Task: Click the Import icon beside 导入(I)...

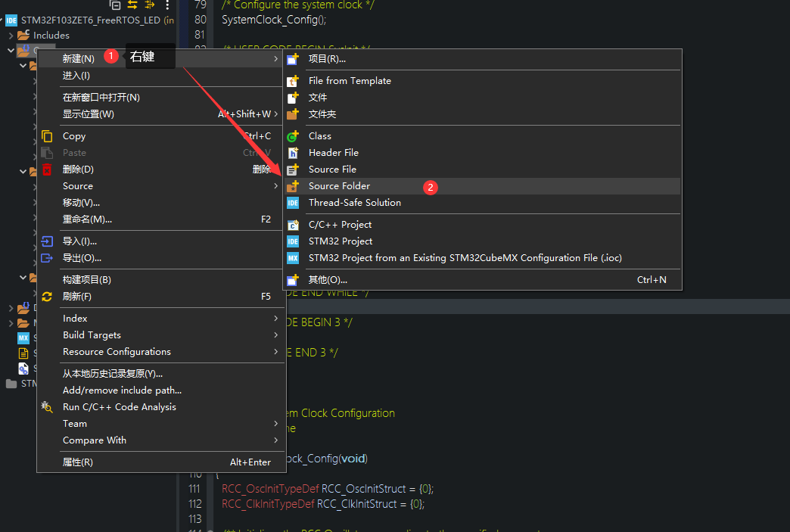Action: click(47, 241)
